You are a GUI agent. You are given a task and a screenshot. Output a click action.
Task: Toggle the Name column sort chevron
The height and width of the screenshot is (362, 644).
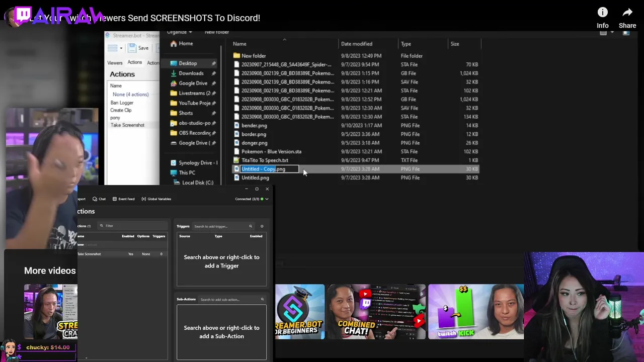click(x=284, y=39)
